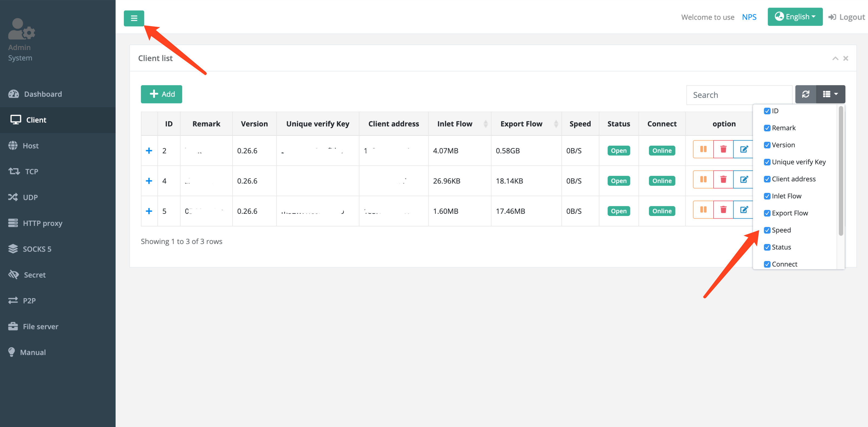Pause the client with ID 2
This screenshot has height=427, width=868.
tap(703, 149)
